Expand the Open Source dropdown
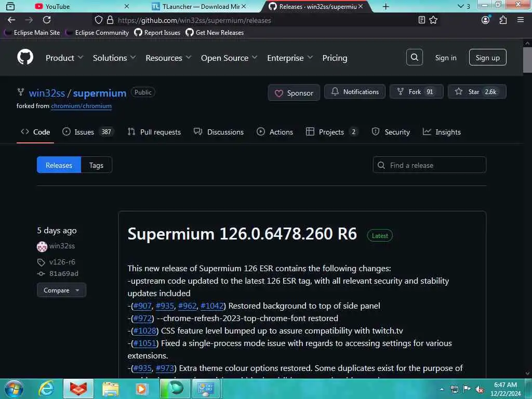This screenshot has width=532, height=399. (229, 58)
